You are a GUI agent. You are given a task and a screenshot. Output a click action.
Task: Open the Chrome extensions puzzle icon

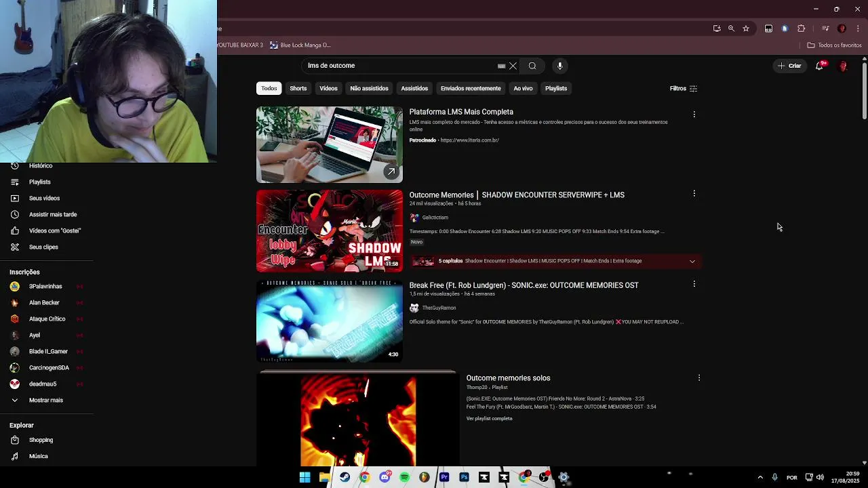802,28
